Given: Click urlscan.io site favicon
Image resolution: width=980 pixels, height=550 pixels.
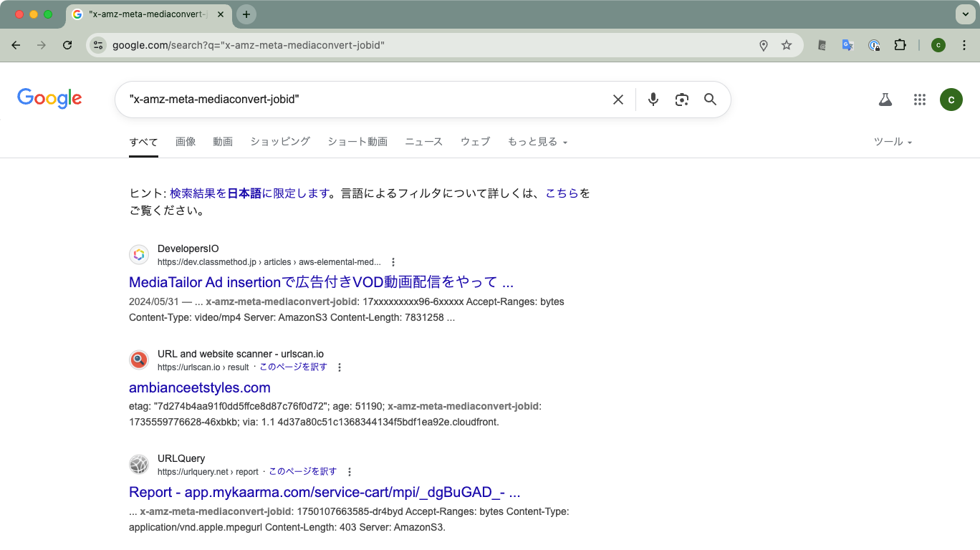Looking at the screenshot, I should [x=139, y=360].
